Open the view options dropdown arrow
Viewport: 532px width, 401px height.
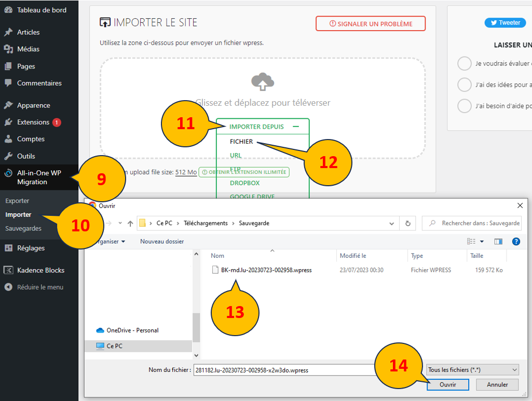[x=482, y=242]
